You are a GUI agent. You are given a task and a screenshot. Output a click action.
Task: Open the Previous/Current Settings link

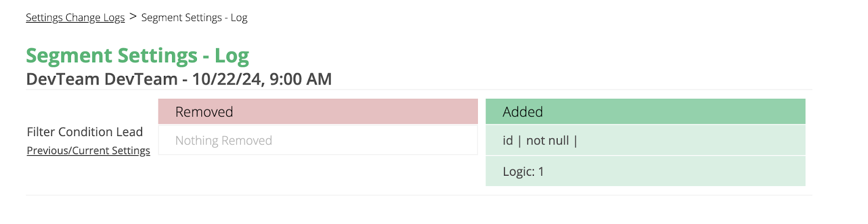coord(88,151)
